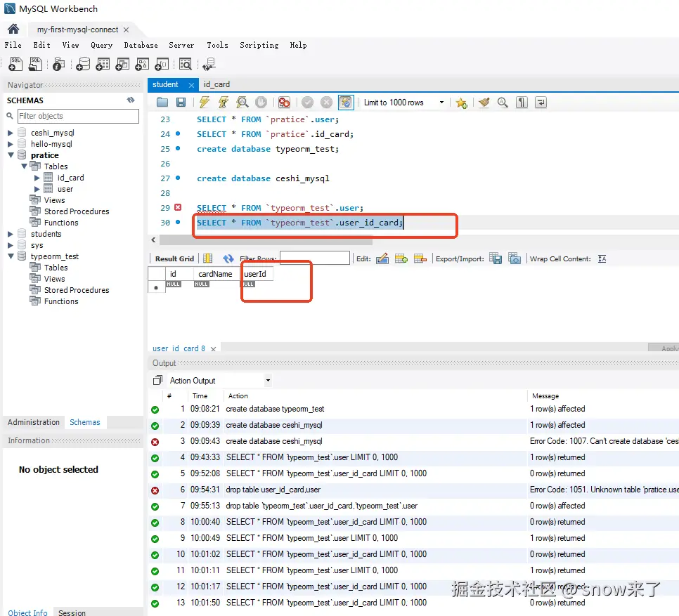This screenshot has width=679, height=616.
Task: Click the Filter Rows input field
Action: (x=314, y=258)
